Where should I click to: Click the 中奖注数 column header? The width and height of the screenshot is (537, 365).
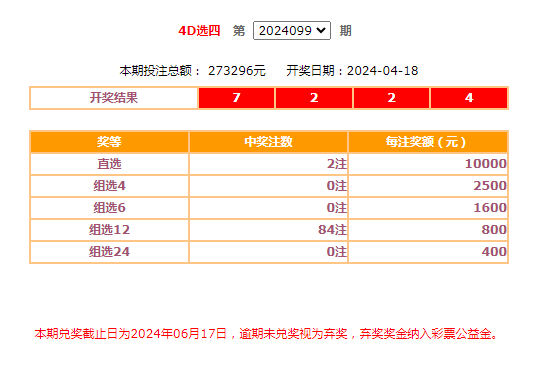tap(268, 142)
